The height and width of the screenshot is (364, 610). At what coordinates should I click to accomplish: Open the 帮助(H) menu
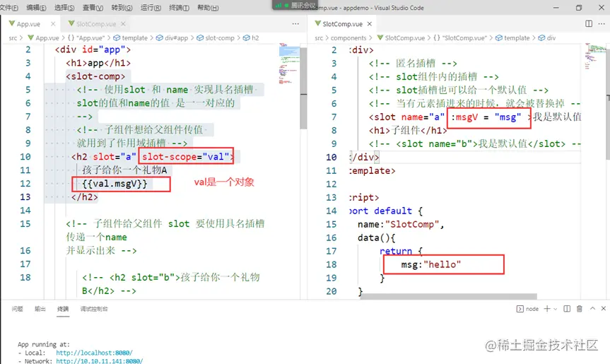pyautogui.click(x=208, y=8)
